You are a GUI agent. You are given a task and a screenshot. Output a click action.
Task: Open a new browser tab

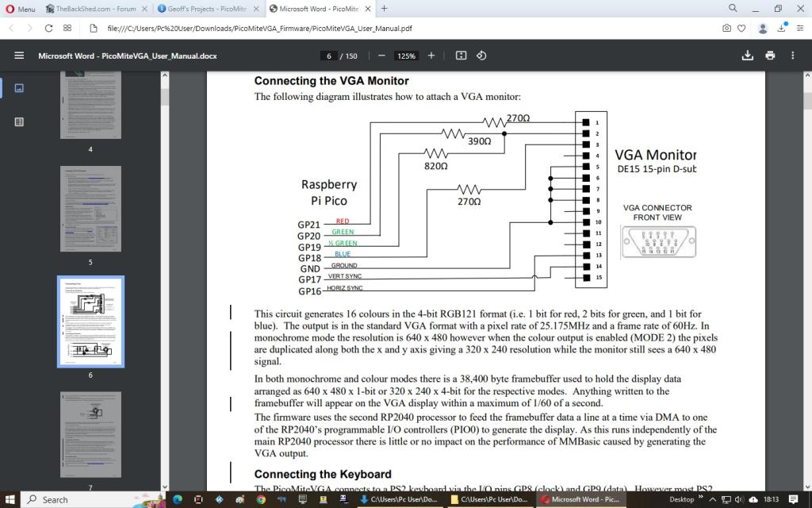click(x=385, y=9)
